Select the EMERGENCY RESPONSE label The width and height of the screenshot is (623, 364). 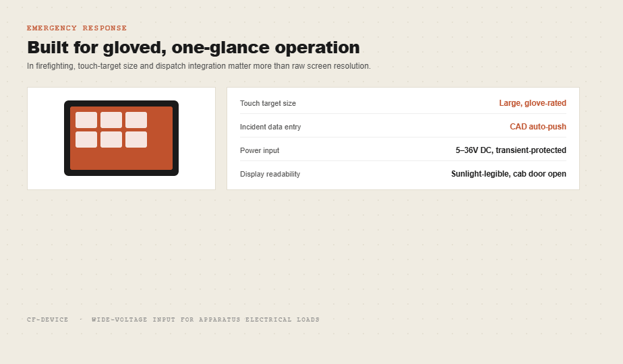pos(77,28)
